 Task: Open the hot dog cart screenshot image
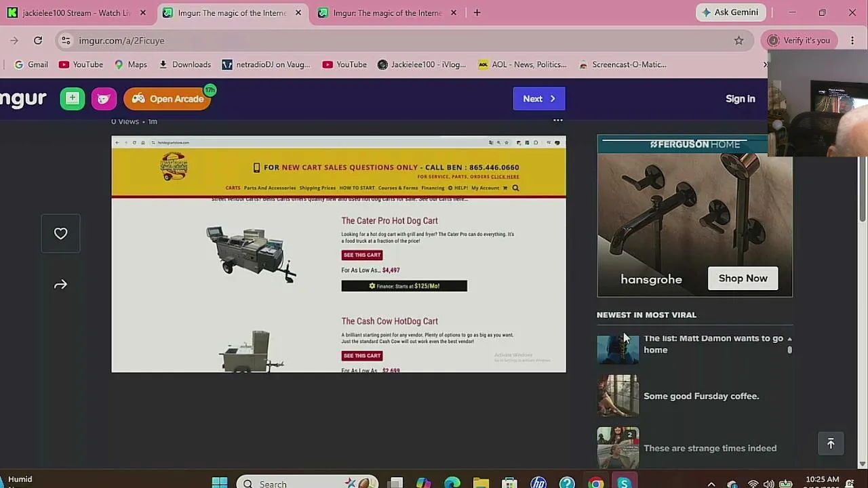coord(338,254)
